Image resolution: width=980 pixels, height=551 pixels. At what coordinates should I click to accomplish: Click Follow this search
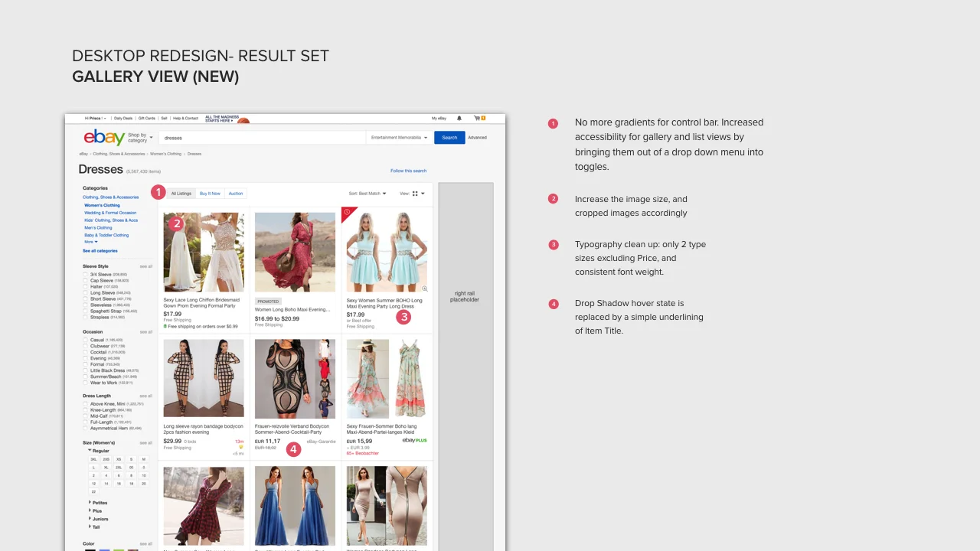408,171
